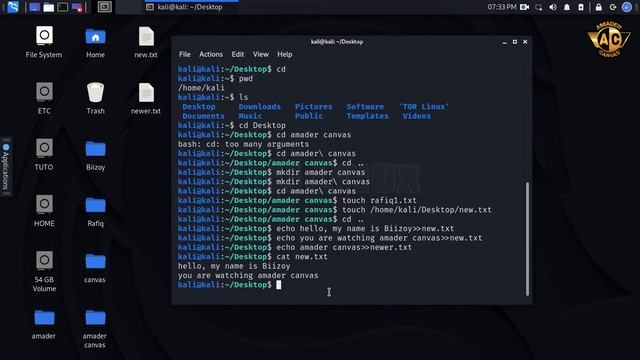The height and width of the screenshot is (360, 640).
Task: Select the amader canvas folder on desktop
Action: coord(95,329)
